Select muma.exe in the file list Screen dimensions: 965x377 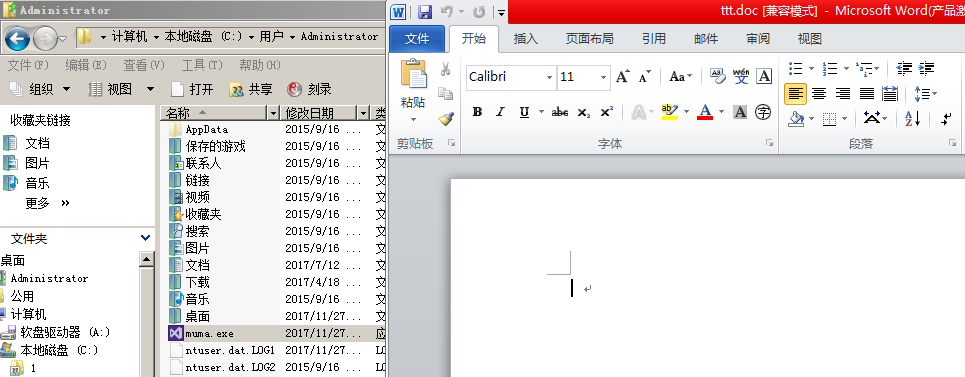(x=209, y=333)
